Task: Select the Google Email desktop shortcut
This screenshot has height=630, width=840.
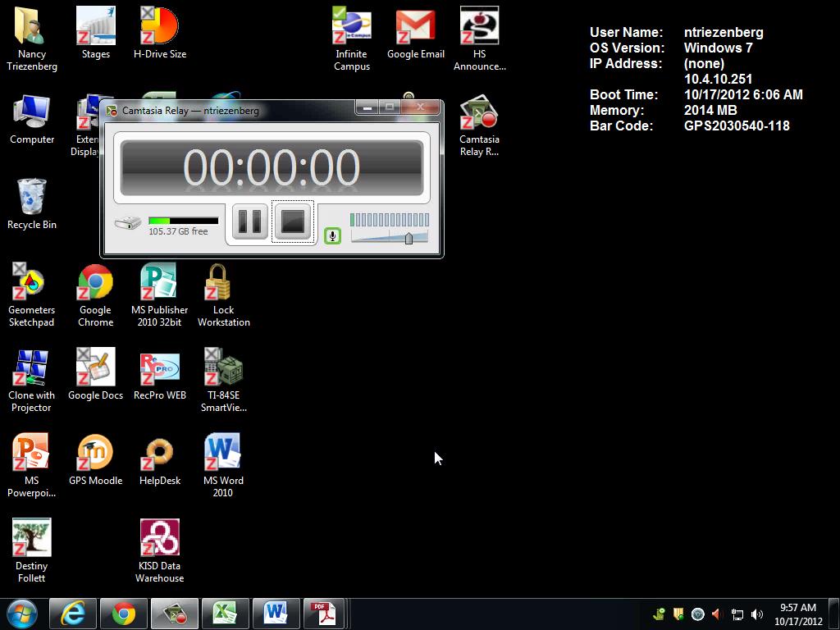Action: tap(416, 33)
